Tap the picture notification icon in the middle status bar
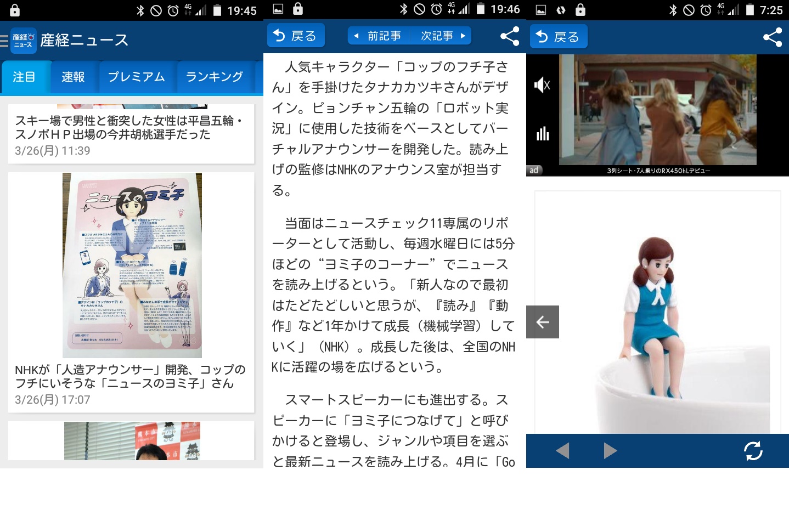Viewport: 789px width, 532px height. 278,9
